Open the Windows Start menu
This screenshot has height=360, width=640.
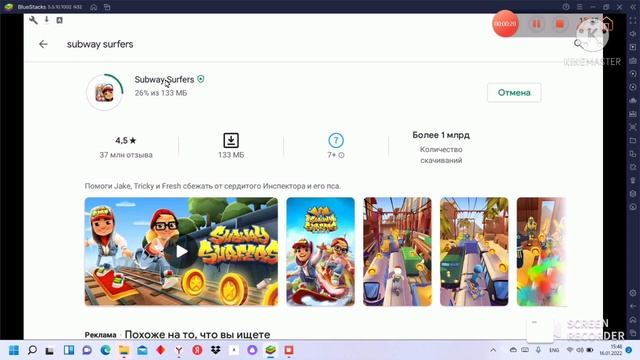click(14, 350)
